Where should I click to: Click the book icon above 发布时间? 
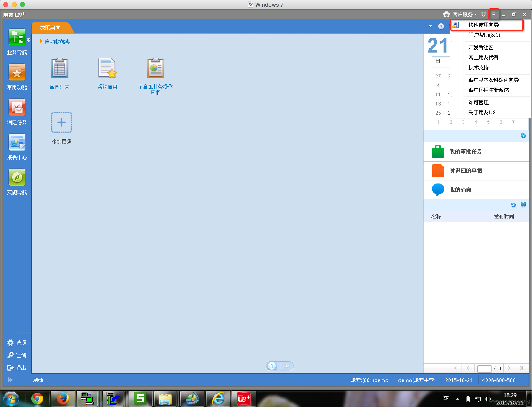pos(523,205)
